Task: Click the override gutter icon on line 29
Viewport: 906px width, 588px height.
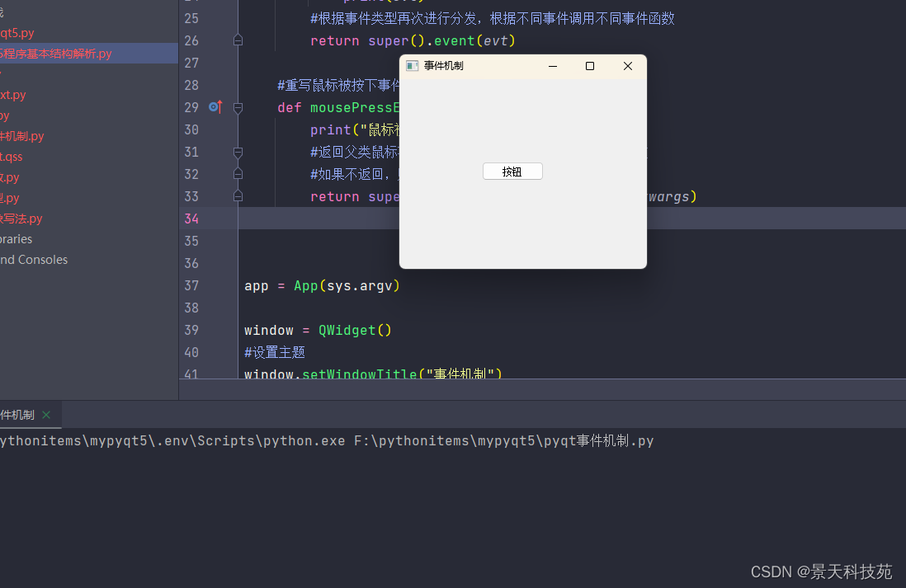Action: [x=215, y=107]
